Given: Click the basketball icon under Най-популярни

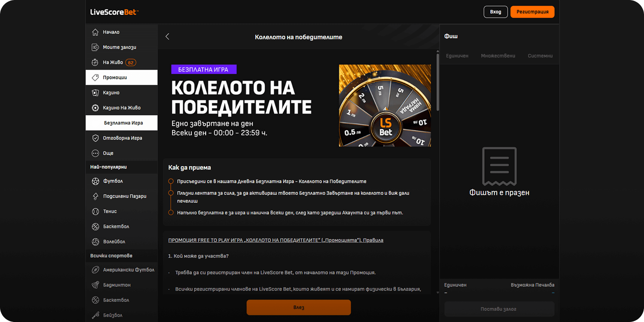Looking at the screenshot, I should click(95, 227).
